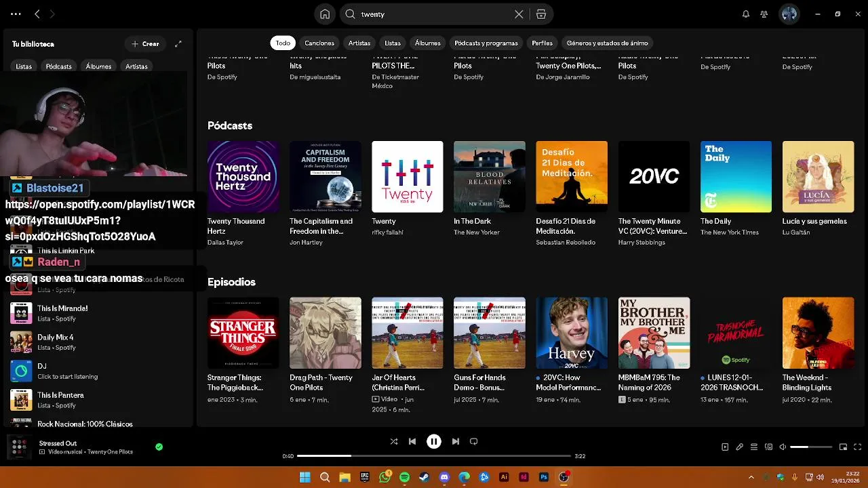Open connect to a device icon
The width and height of the screenshot is (868, 488).
pyautogui.click(x=768, y=447)
